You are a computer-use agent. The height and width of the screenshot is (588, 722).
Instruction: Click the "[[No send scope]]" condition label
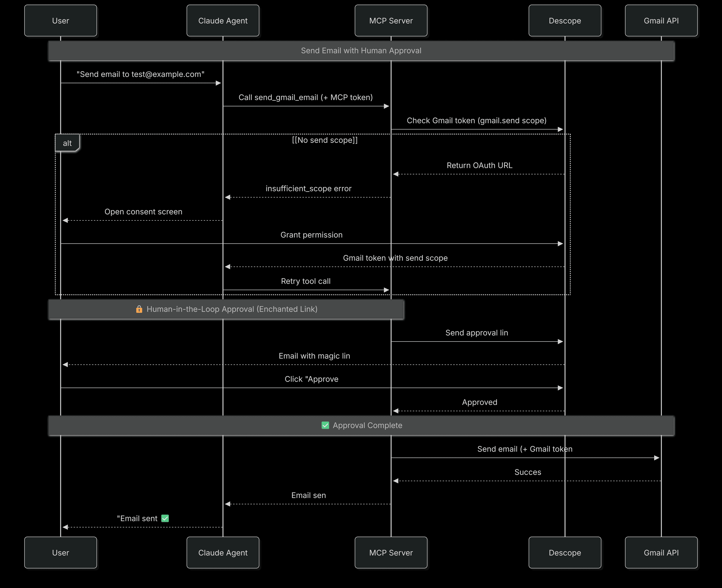[x=325, y=140]
